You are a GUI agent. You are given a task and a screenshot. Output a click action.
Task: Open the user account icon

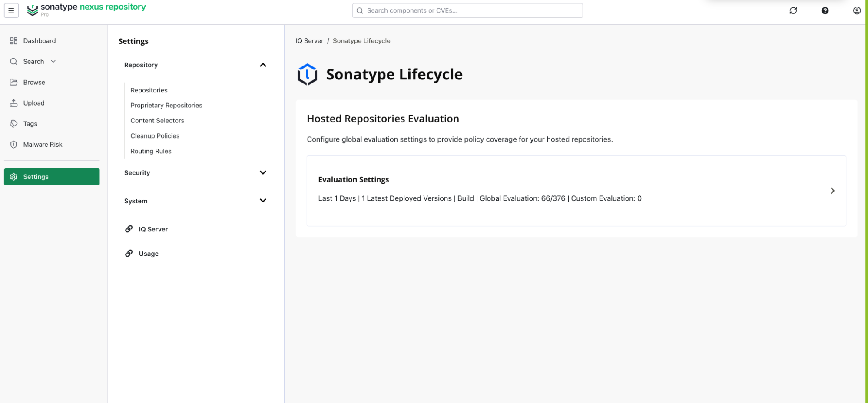point(857,10)
